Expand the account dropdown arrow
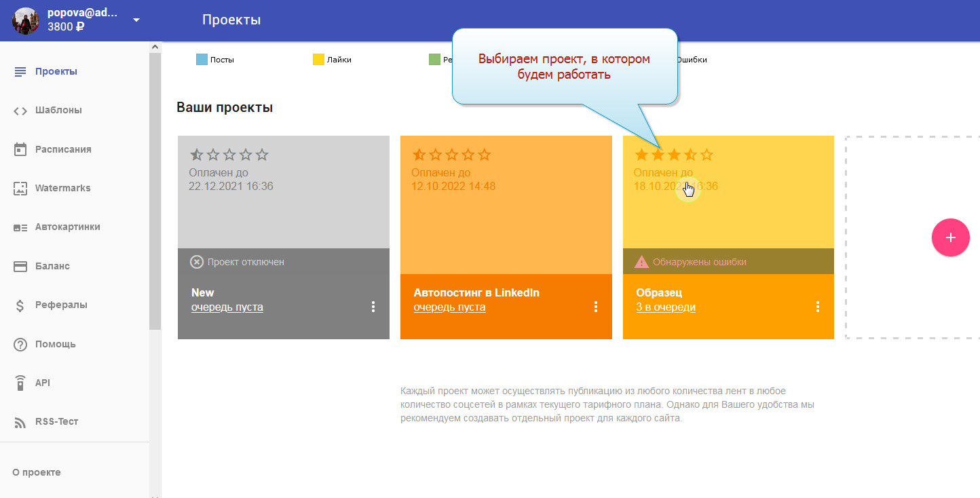 click(x=136, y=20)
